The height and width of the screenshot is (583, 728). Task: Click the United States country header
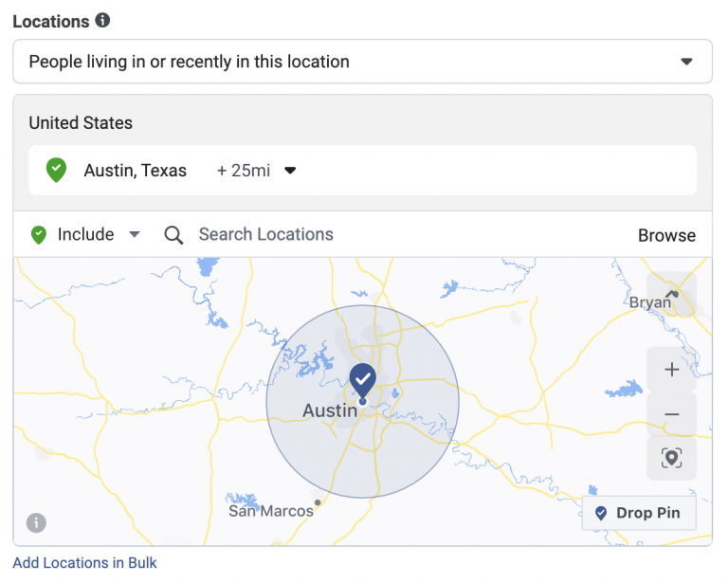81,123
